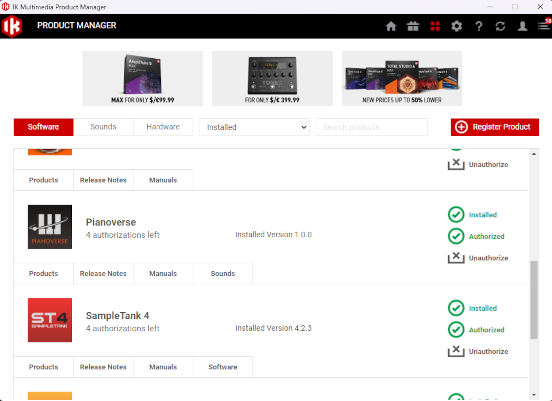Click the Pianoverse product title
This screenshot has height=401, width=552.
(111, 222)
